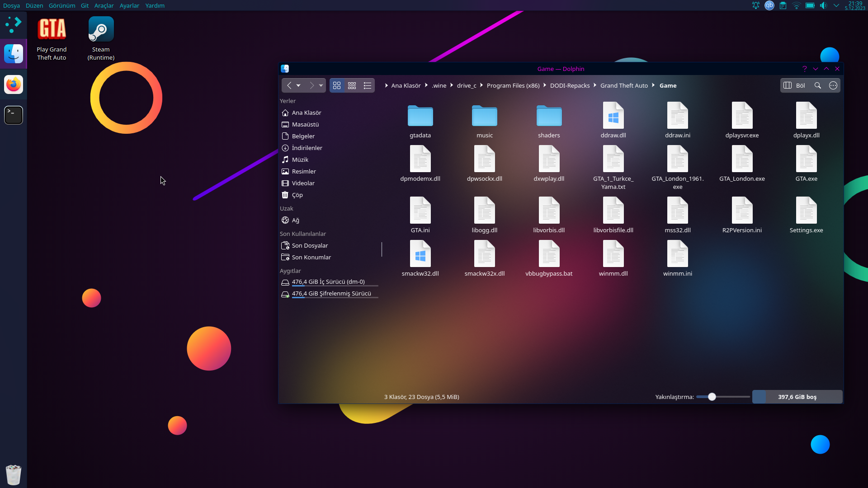Image resolution: width=868 pixels, height=488 pixels.
Task: Click the 397,6 GiB boş space indicator
Action: point(797,397)
